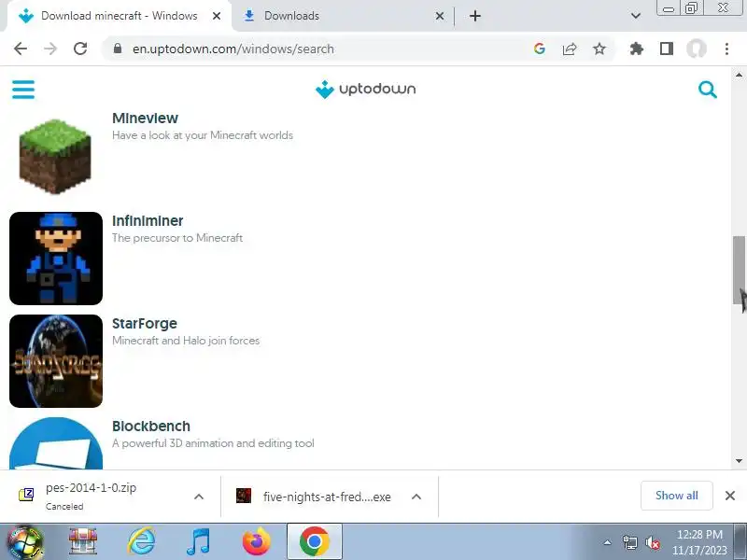Image resolution: width=747 pixels, height=560 pixels.
Task: Click 'Have a look at your Minecraft worlds'
Action: point(203,135)
